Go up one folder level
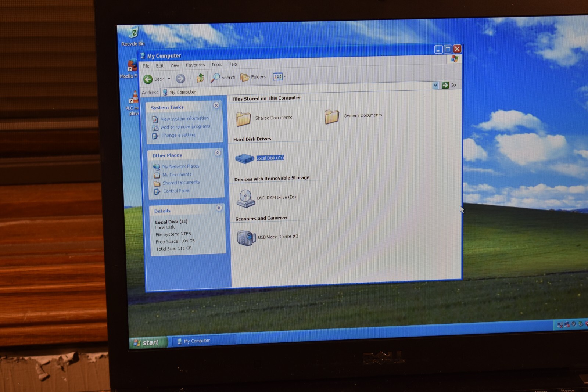Screen dimensions: 588x392 [200, 78]
